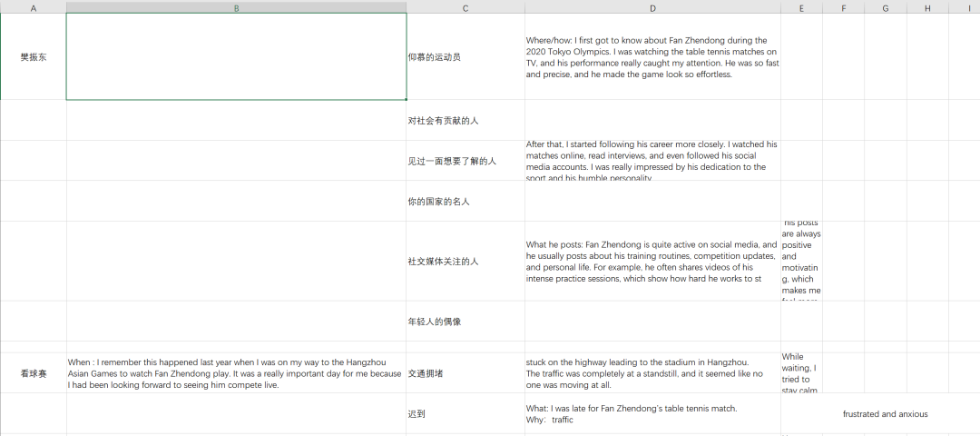Select column B header
Screen dimensions: 980x436
[236, 7]
